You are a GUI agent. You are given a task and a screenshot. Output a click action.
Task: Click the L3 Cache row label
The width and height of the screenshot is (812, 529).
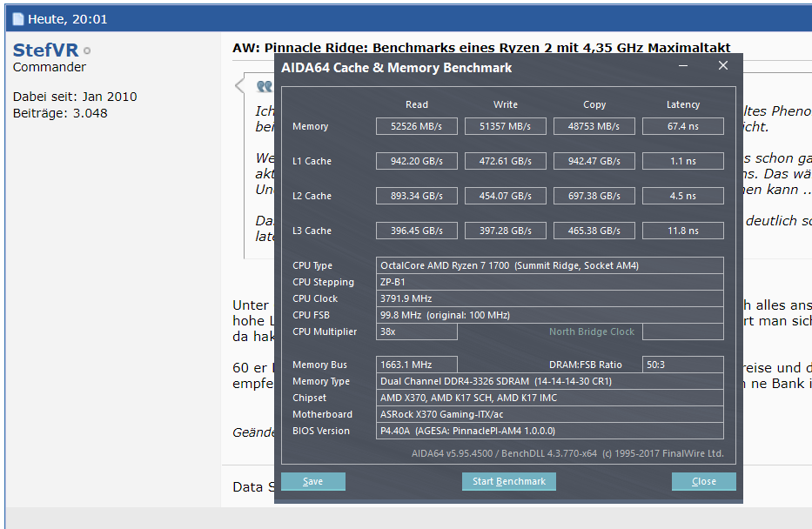312,231
